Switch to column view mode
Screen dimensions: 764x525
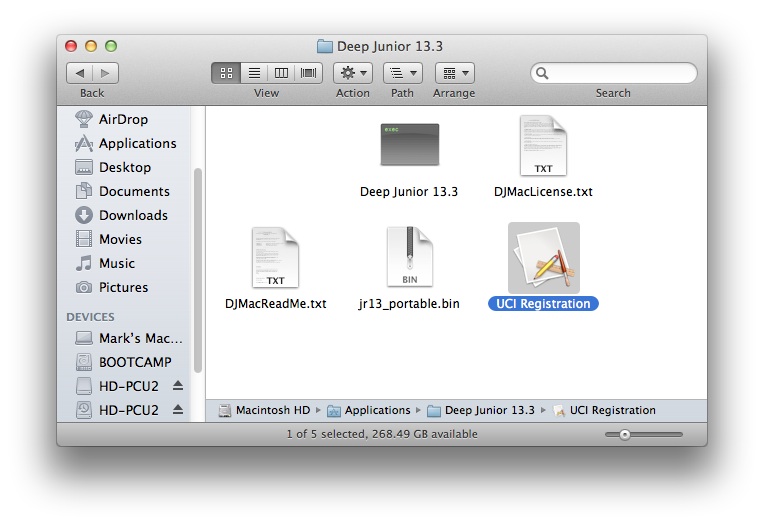tap(282, 73)
